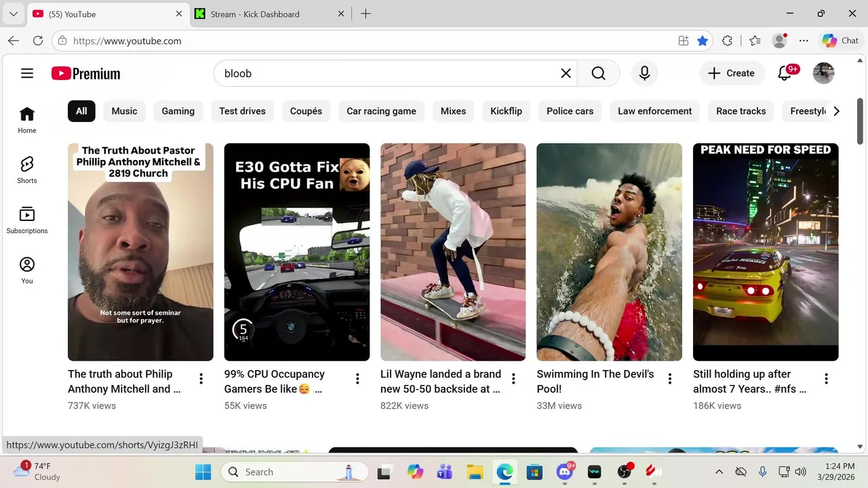Open the You section in sidebar
This screenshot has height=488, width=868.
tap(27, 271)
